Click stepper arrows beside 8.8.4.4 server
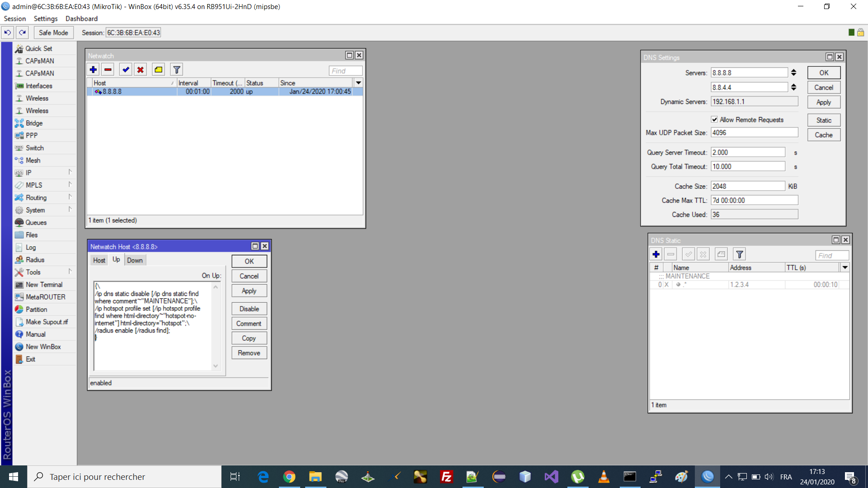 (x=793, y=87)
